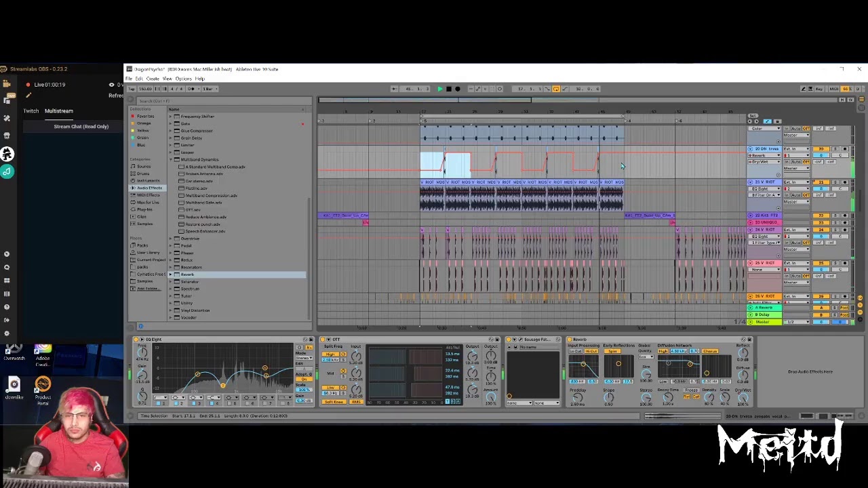
Task: Expand the Glue Compressor folder
Action: pos(171,131)
